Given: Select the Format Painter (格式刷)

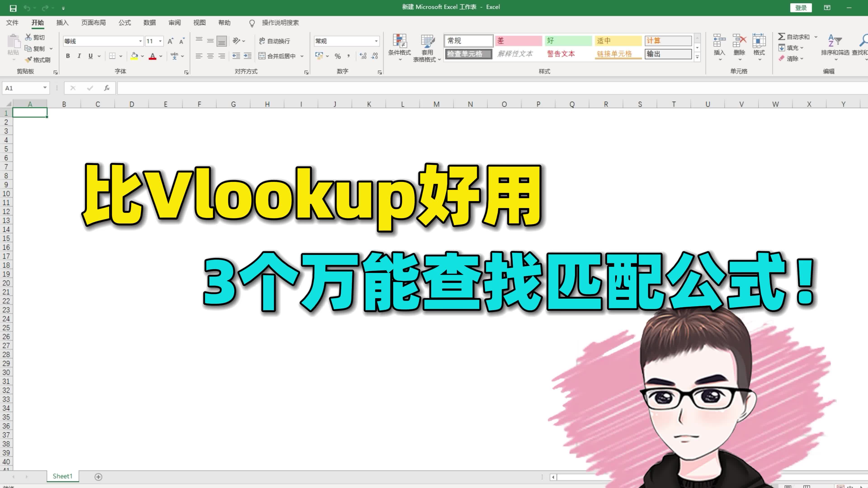Looking at the screenshot, I should point(38,60).
